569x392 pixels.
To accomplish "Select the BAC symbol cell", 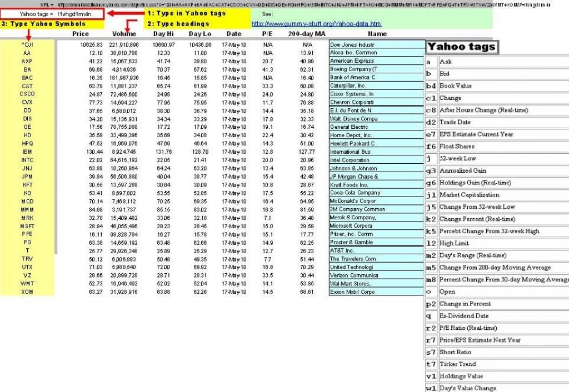I will pos(27,78).
